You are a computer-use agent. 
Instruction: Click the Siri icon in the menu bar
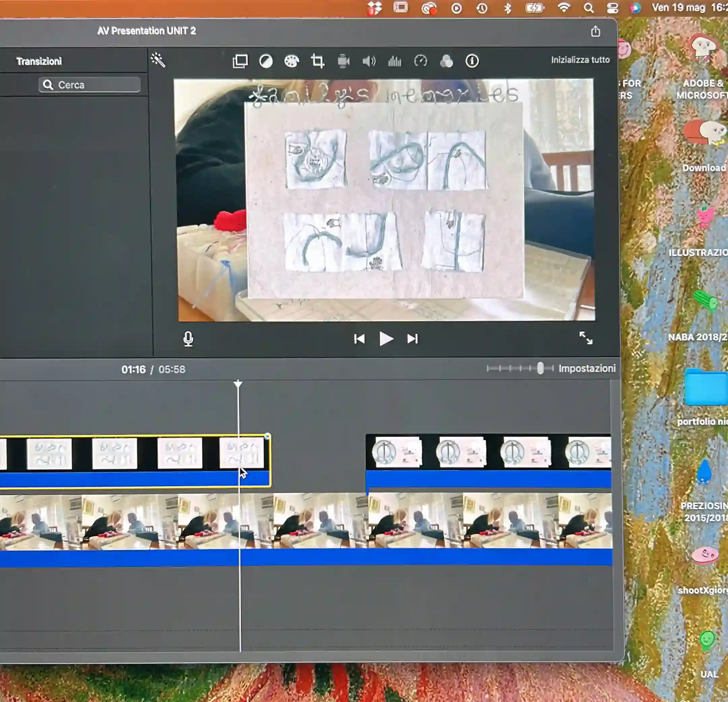(x=635, y=8)
